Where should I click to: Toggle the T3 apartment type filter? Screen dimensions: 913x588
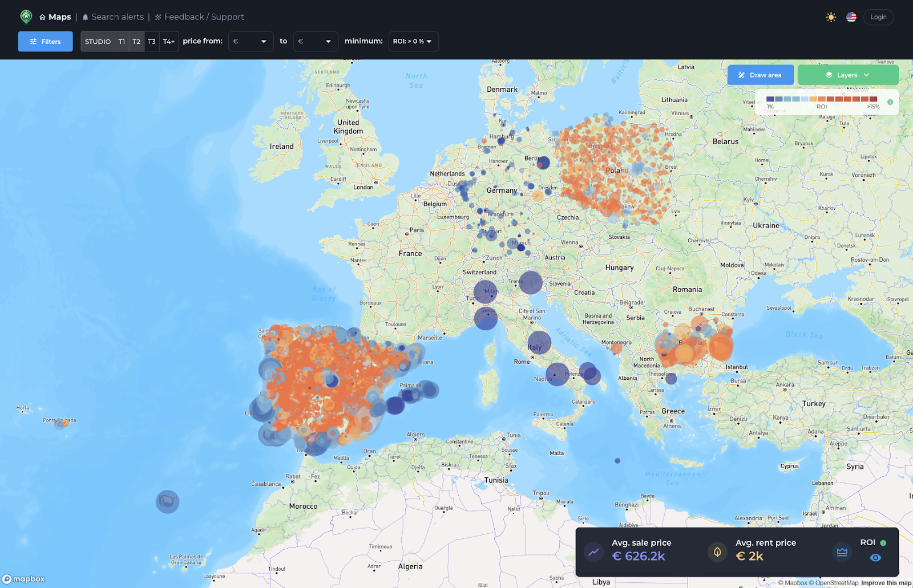152,42
